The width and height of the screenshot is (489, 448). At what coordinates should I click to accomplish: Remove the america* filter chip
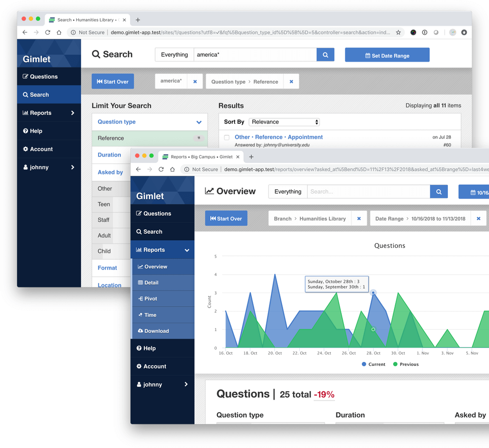[195, 81]
